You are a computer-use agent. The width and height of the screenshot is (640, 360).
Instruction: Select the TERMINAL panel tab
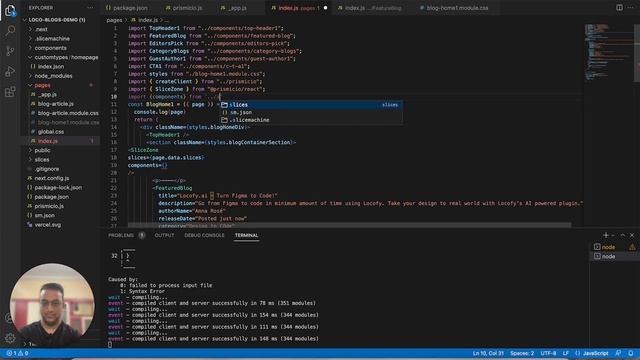[x=246, y=235]
